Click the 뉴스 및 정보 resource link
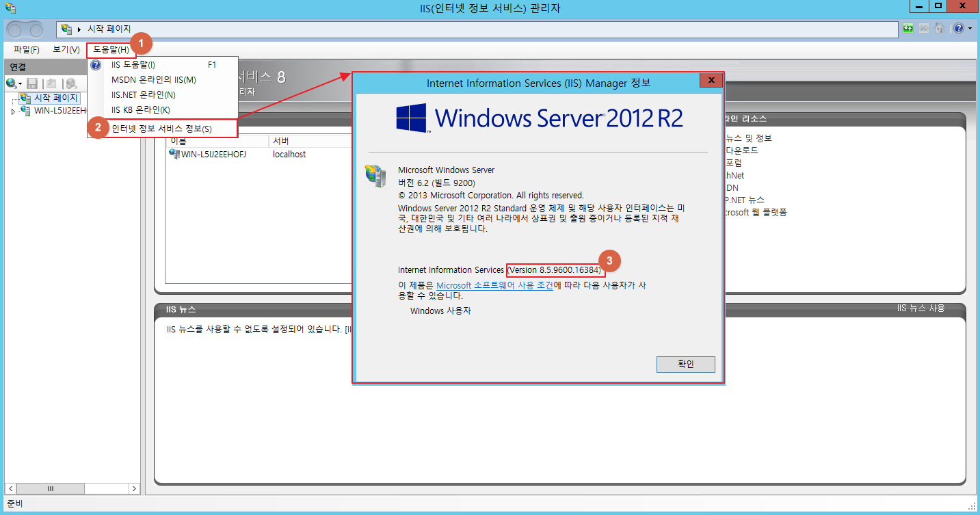Viewport: 980px width, 515px height. click(749, 138)
